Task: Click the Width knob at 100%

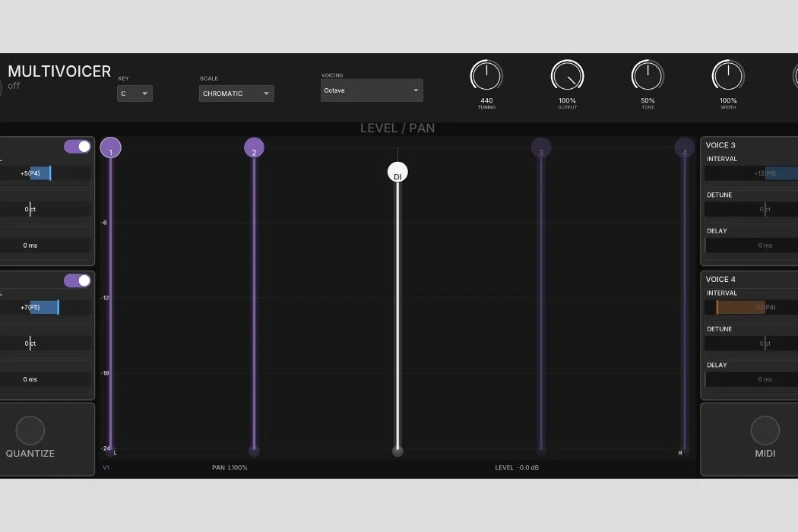Action: click(x=728, y=76)
